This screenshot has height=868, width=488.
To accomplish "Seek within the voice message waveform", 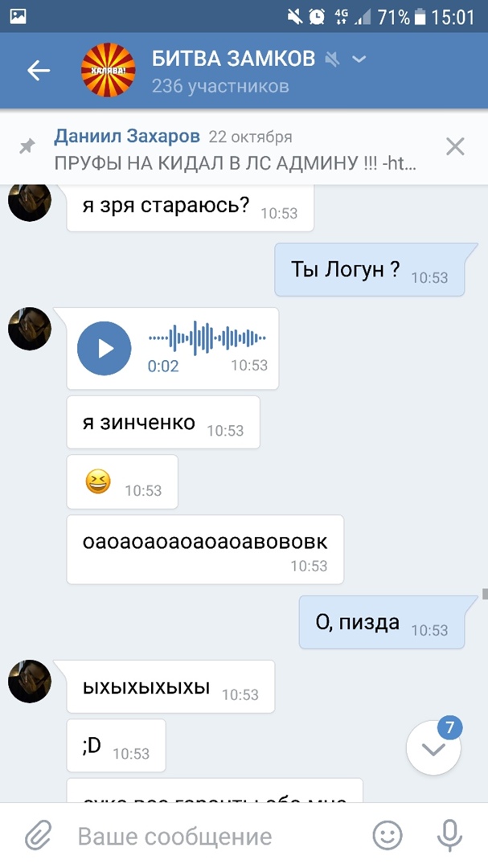I will pos(207,338).
